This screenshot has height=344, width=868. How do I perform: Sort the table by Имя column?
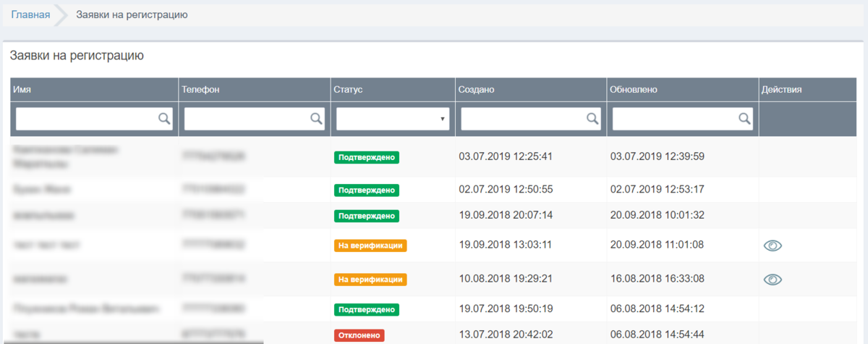point(22,90)
